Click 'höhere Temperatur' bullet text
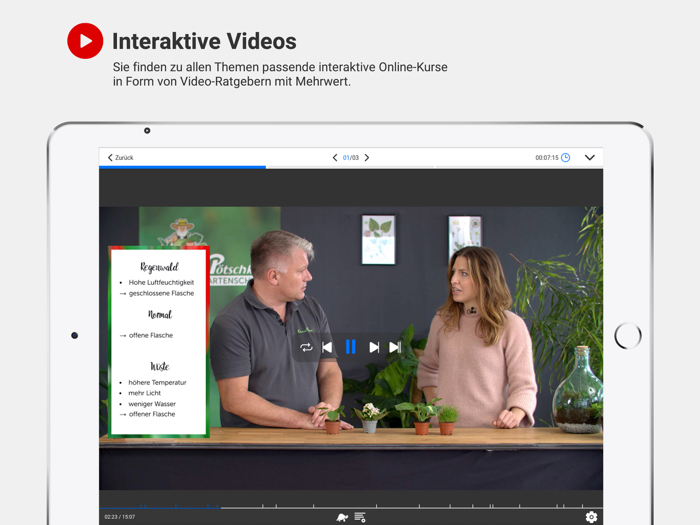The height and width of the screenshot is (525, 700). coord(157,383)
